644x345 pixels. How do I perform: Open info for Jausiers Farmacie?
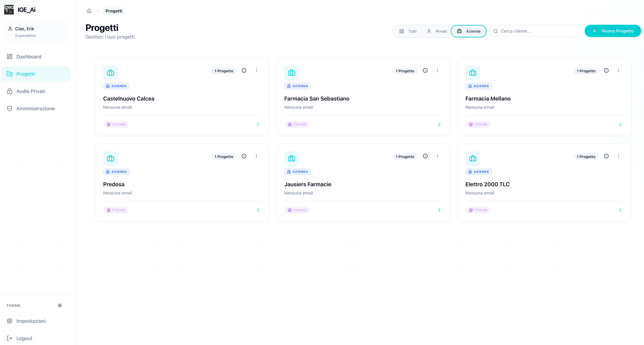[425, 156]
